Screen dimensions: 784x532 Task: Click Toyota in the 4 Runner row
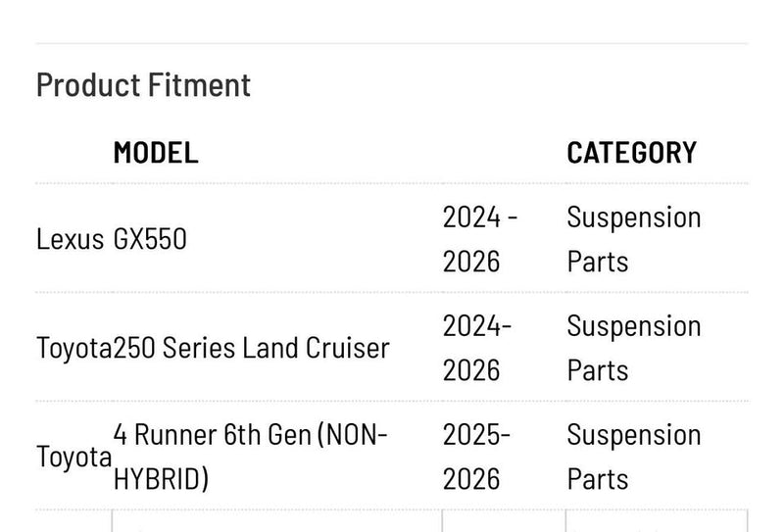[74, 457]
